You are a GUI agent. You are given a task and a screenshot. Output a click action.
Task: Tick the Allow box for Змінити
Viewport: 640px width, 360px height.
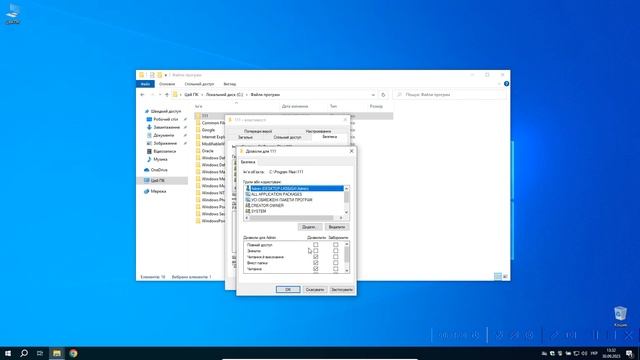(x=316, y=251)
